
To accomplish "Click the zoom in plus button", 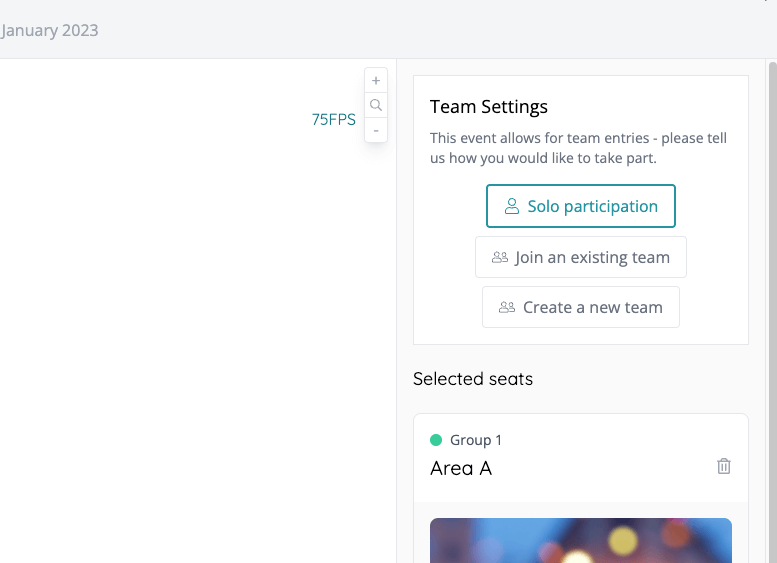I will 376,81.
